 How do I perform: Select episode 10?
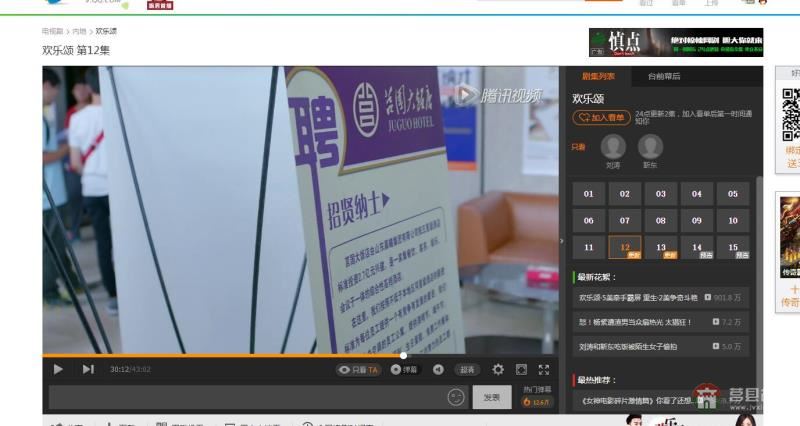tap(733, 220)
